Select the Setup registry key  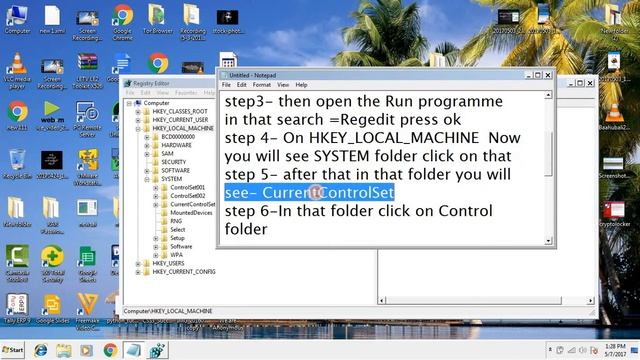point(177,238)
